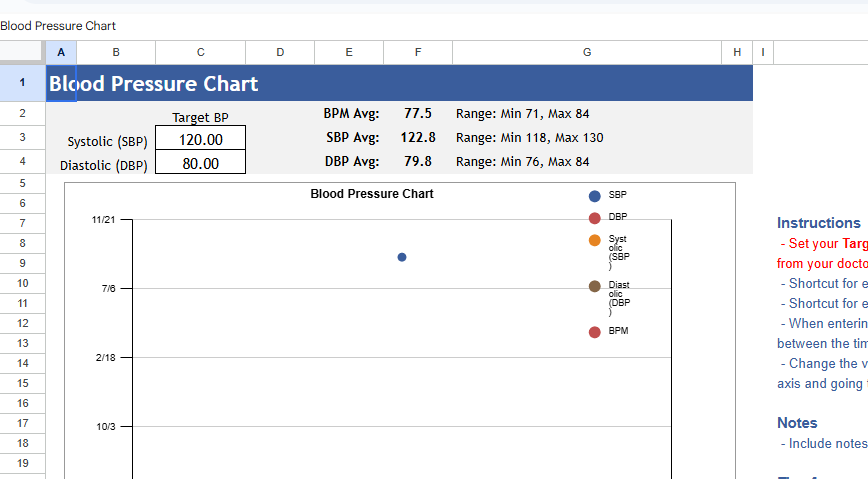Click the SBP Avg value 122.8
This screenshot has height=479, width=868.
[x=418, y=138]
